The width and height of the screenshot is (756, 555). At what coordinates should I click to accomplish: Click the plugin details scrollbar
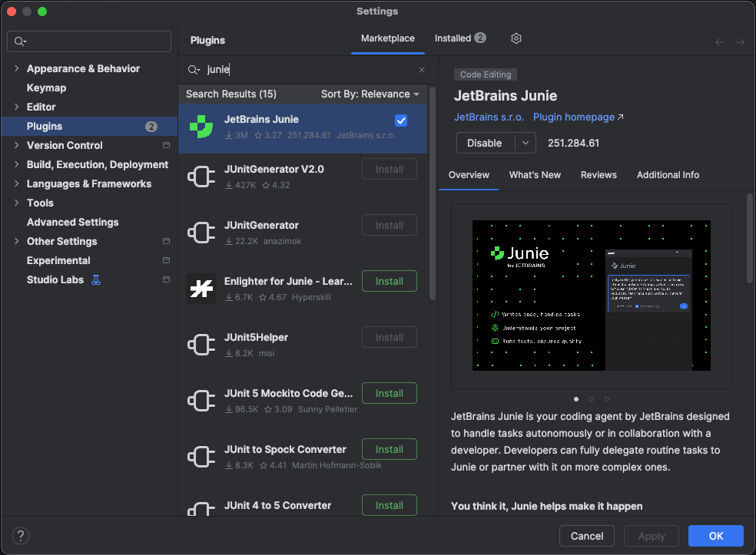[749, 238]
